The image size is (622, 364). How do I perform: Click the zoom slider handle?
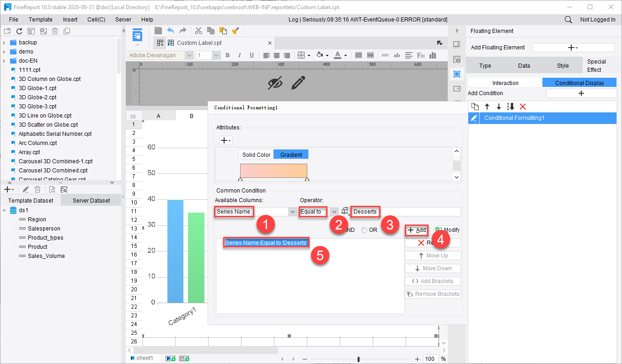click(x=359, y=359)
